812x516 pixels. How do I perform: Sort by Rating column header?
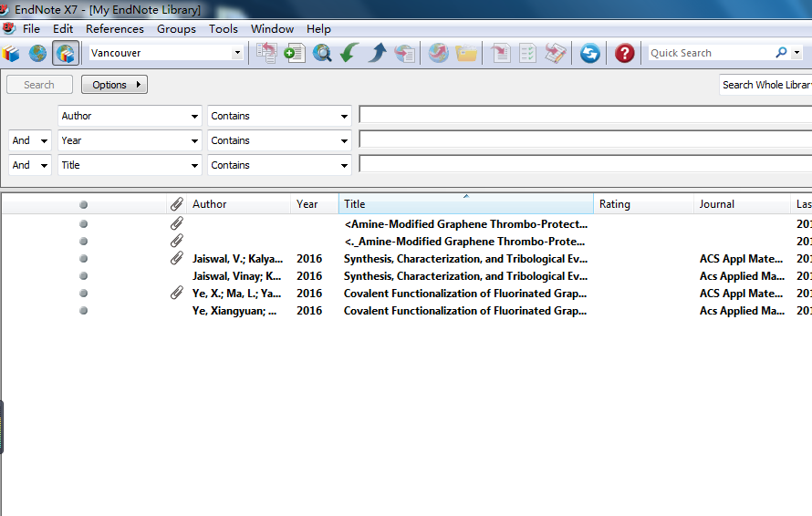coord(644,204)
